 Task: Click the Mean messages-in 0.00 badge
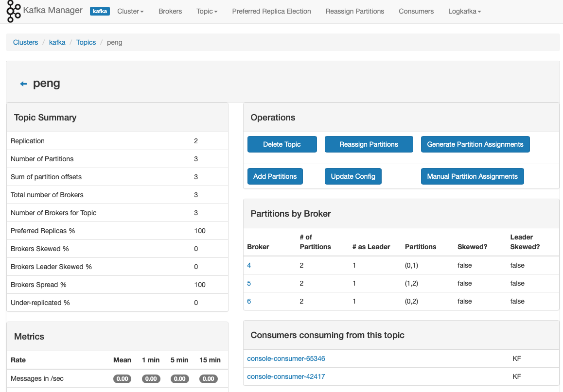[x=122, y=379]
